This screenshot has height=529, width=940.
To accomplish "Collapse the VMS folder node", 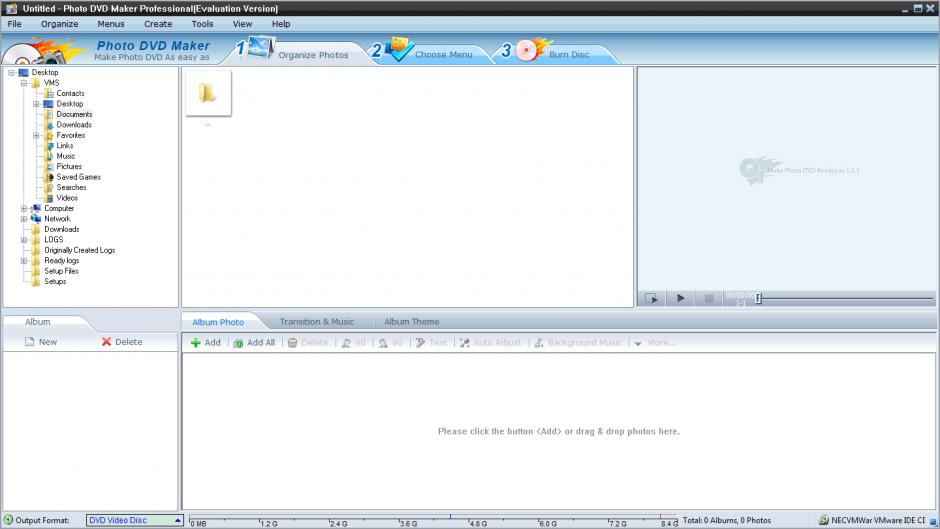I will coord(24,83).
